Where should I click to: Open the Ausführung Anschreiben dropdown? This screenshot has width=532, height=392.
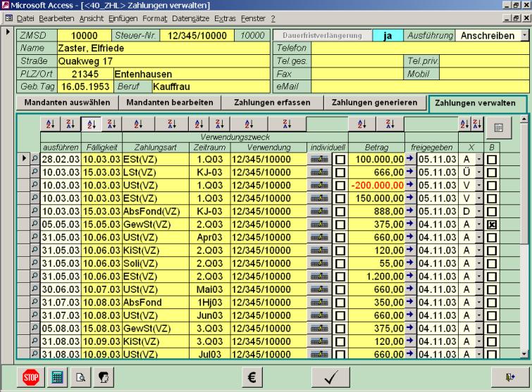coord(524,35)
